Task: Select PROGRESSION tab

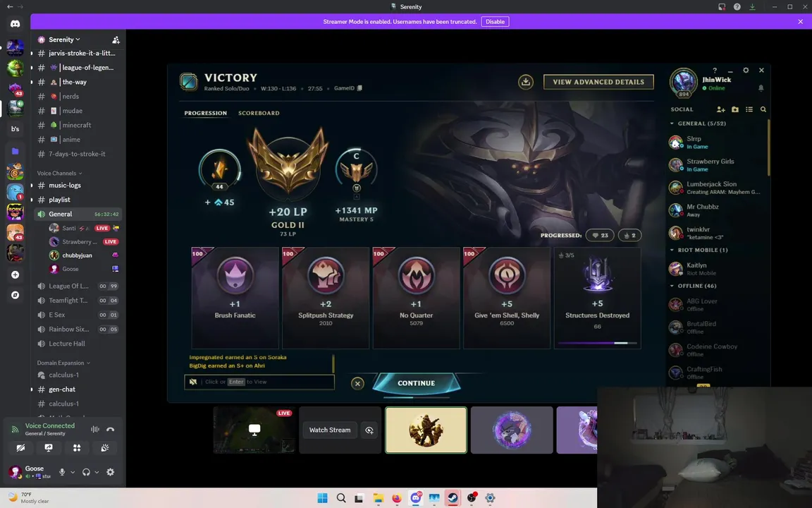Action: point(206,113)
